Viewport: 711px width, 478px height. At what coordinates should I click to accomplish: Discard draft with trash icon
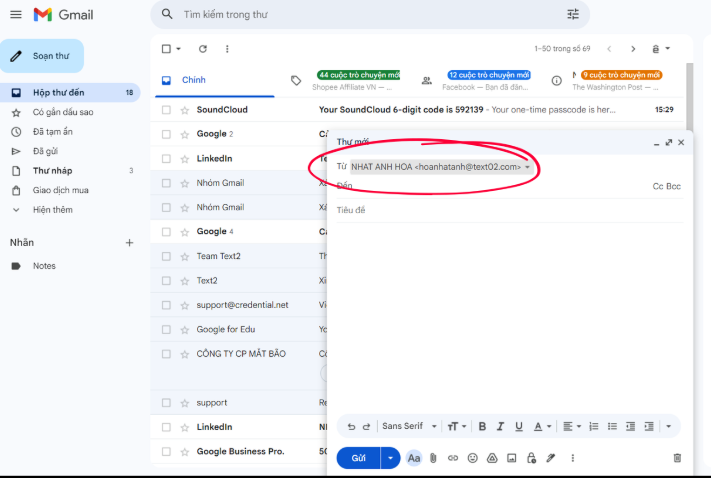pyautogui.click(x=677, y=458)
